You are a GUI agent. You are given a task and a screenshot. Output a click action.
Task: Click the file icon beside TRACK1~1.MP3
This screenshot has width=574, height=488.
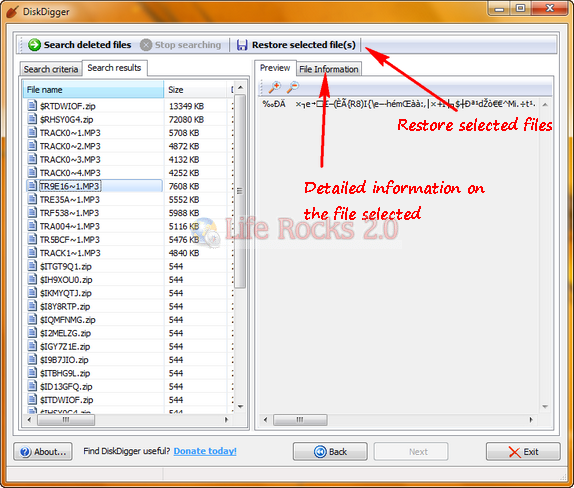tap(32, 253)
